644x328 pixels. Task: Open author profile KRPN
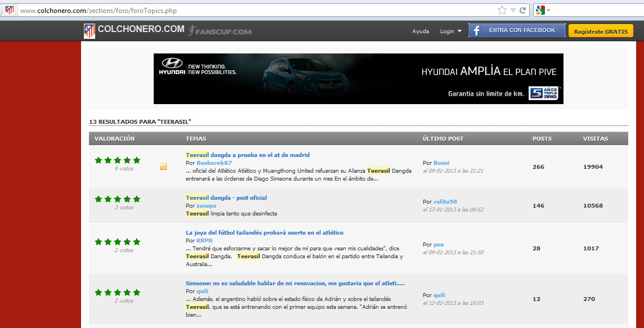pyautogui.click(x=204, y=241)
